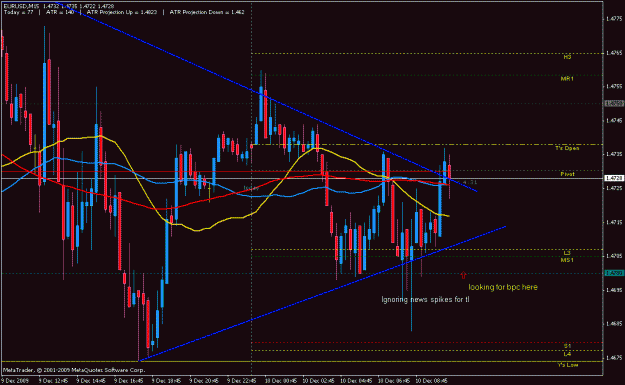Image resolution: width=625 pixels, height=385 pixels.
Task: Click the L3 level label
Action: [567, 253]
